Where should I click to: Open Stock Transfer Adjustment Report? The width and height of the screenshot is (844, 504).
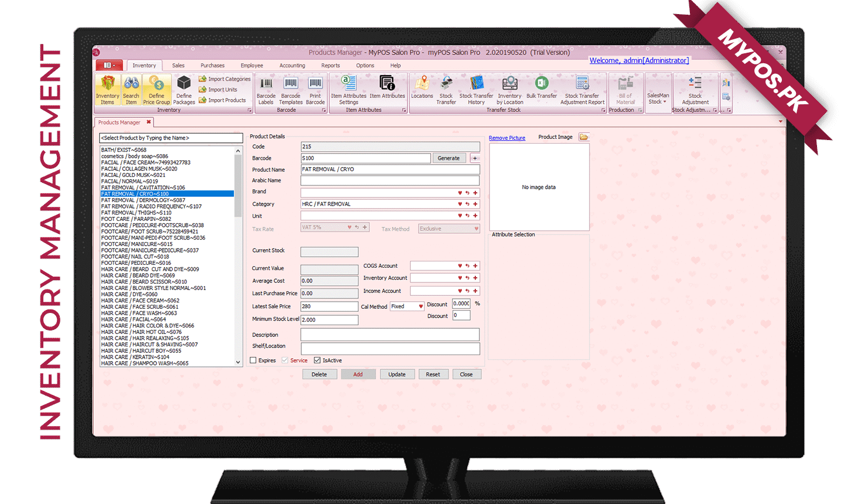click(582, 90)
